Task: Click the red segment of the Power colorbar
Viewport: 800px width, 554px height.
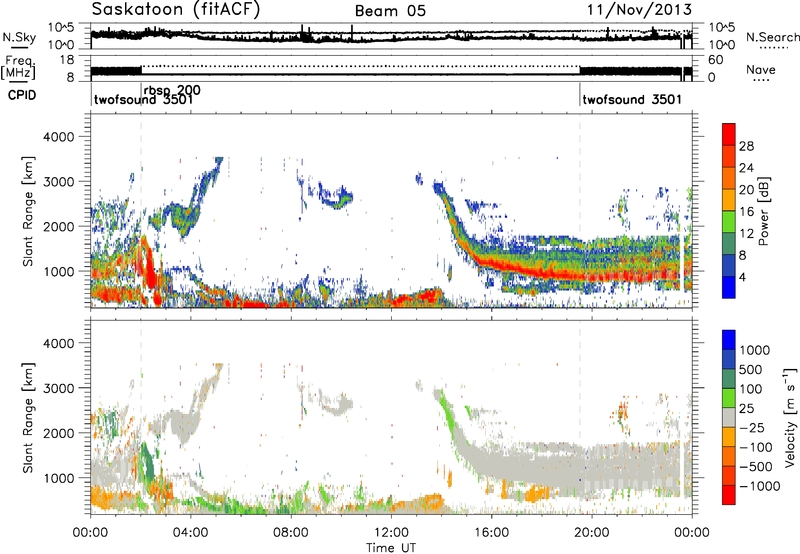Action: click(x=729, y=135)
